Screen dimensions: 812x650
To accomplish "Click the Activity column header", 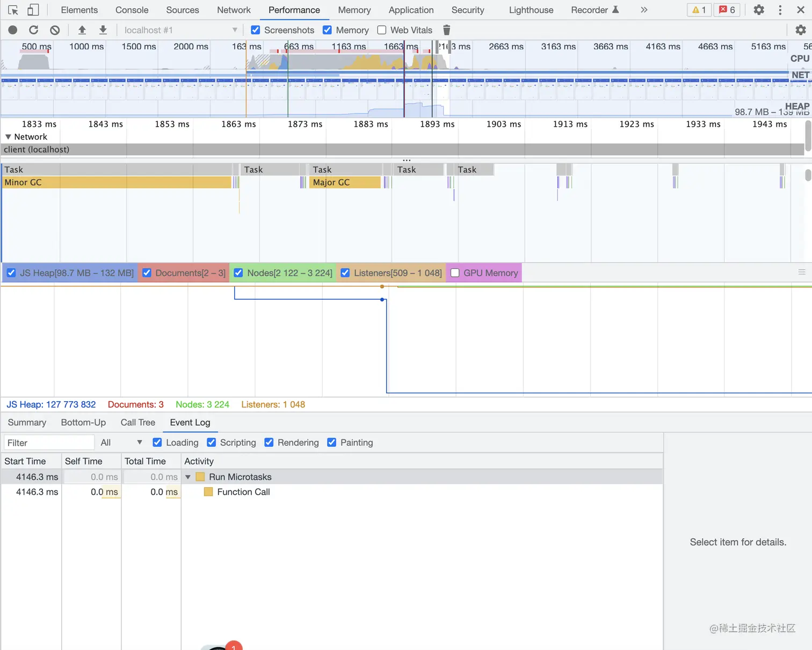I will (422, 461).
